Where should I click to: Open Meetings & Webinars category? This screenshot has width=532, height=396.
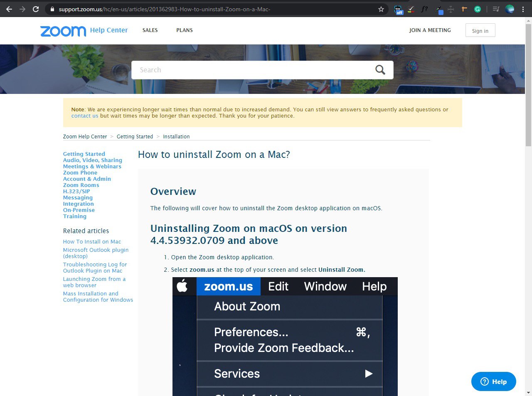pyautogui.click(x=92, y=166)
